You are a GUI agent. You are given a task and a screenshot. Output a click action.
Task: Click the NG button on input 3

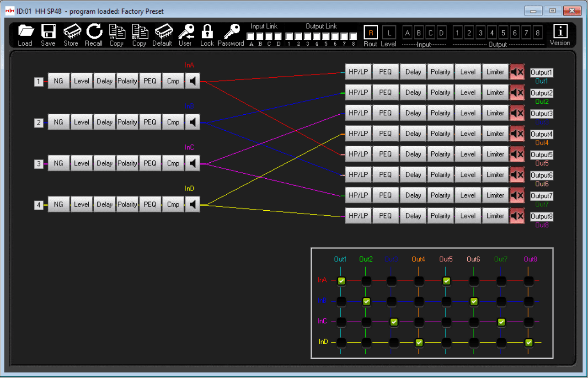(59, 164)
